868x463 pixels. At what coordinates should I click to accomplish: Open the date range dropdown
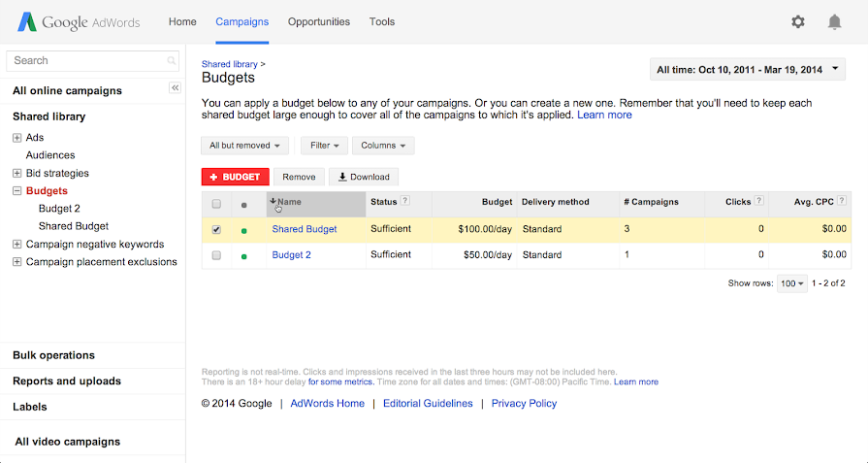point(748,70)
